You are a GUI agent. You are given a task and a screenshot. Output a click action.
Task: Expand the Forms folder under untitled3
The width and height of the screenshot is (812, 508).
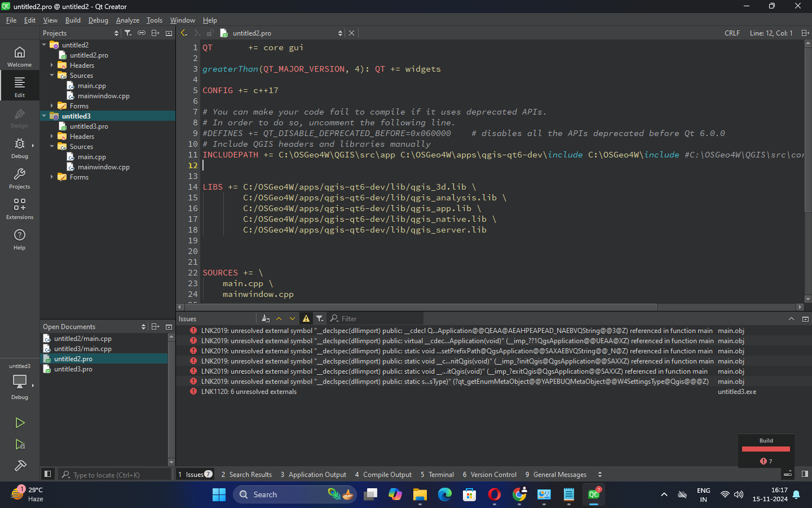click(51, 177)
